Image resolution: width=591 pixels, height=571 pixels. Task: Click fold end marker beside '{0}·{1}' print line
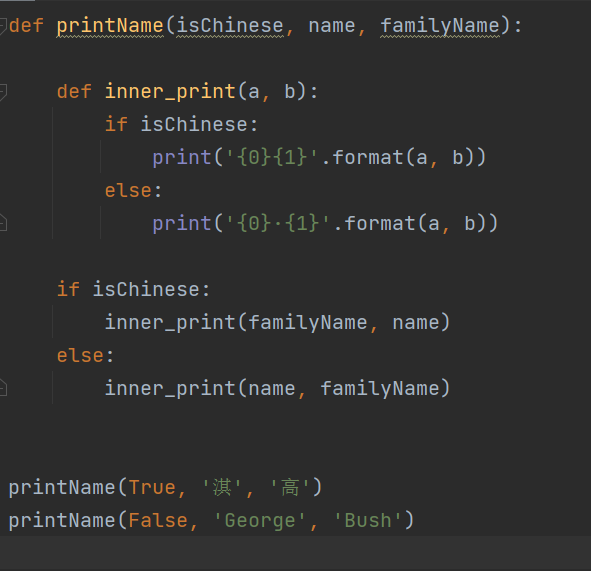(3, 222)
